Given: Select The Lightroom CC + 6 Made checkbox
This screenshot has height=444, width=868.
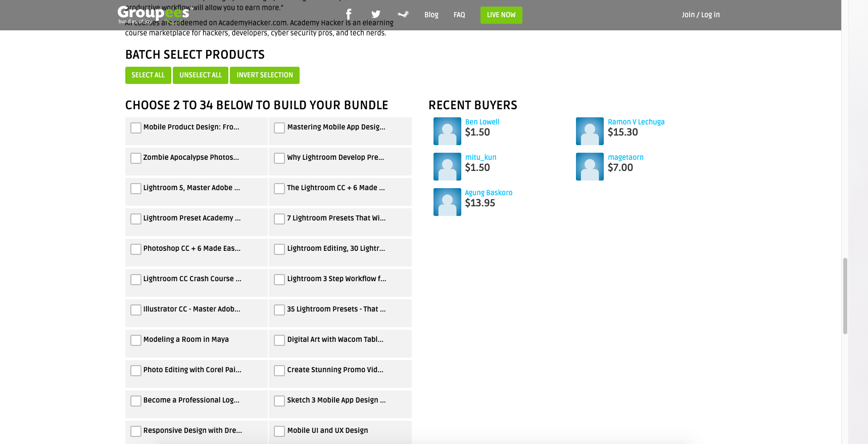Looking at the screenshot, I should (x=279, y=189).
